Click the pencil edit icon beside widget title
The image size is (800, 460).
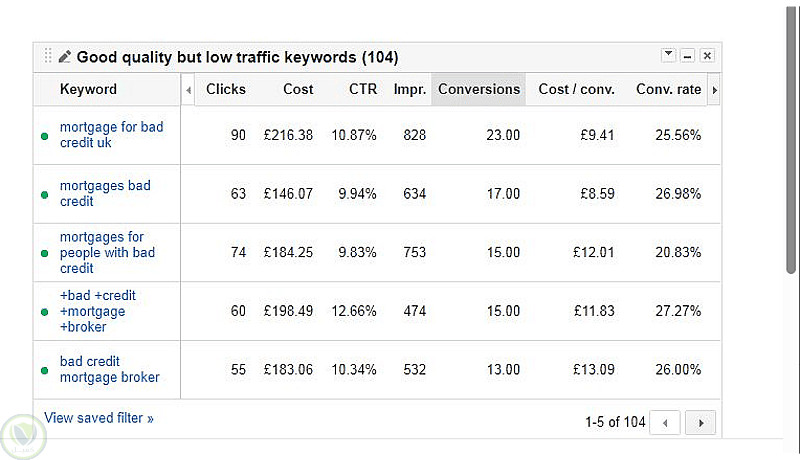pos(66,57)
